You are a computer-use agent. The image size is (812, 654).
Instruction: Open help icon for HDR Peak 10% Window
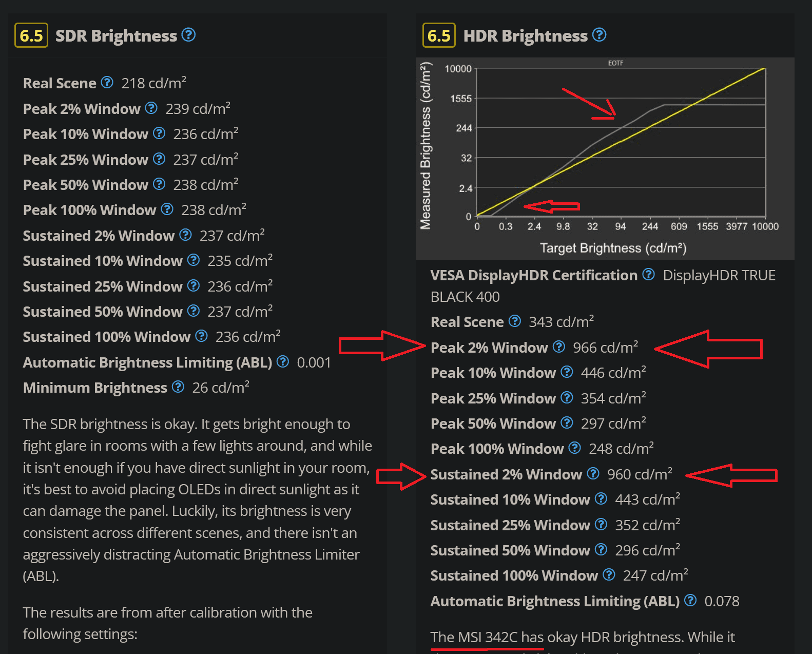(567, 372)
